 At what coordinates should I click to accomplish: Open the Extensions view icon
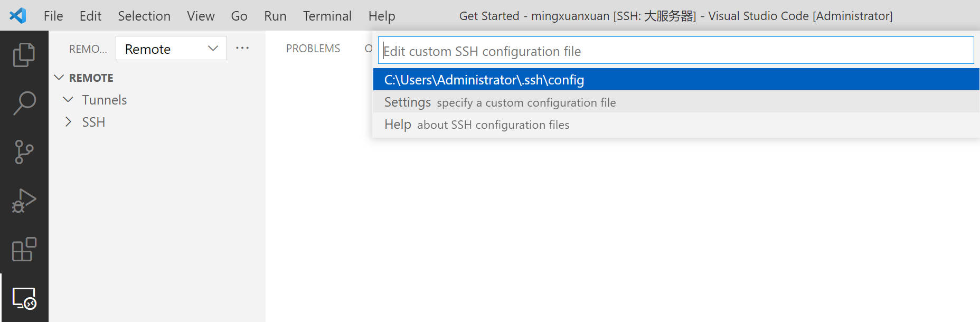(x=24, y=249)
